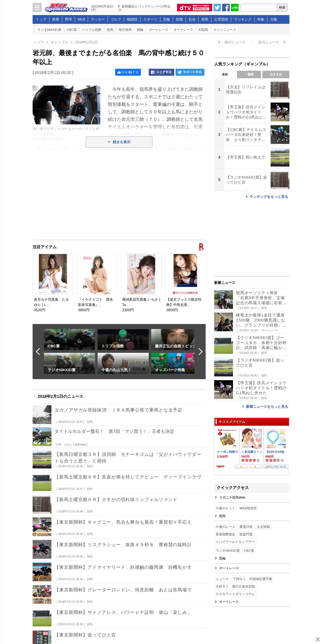Click the 今週のヒット quick link

point(225,508)
